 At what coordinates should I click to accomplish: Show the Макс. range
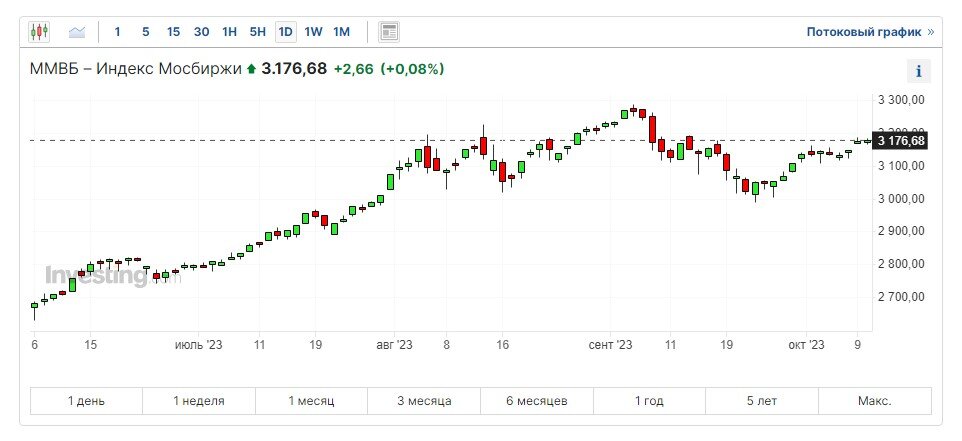[875, 401]
